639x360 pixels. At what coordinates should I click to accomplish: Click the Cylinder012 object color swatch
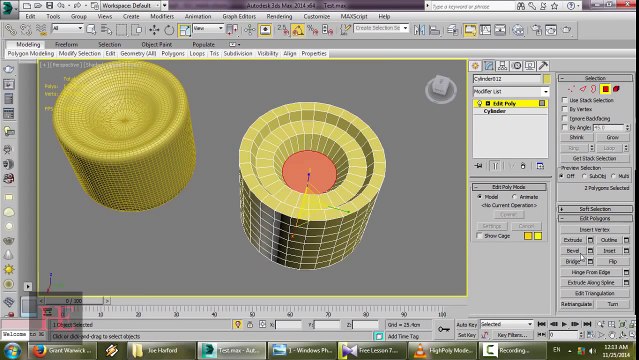pyautogui.click(x=546, y=79)
